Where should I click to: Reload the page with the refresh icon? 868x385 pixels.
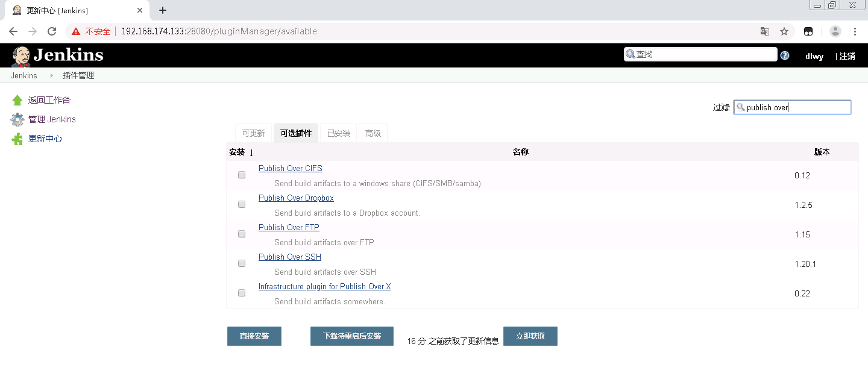pos(52,31)
